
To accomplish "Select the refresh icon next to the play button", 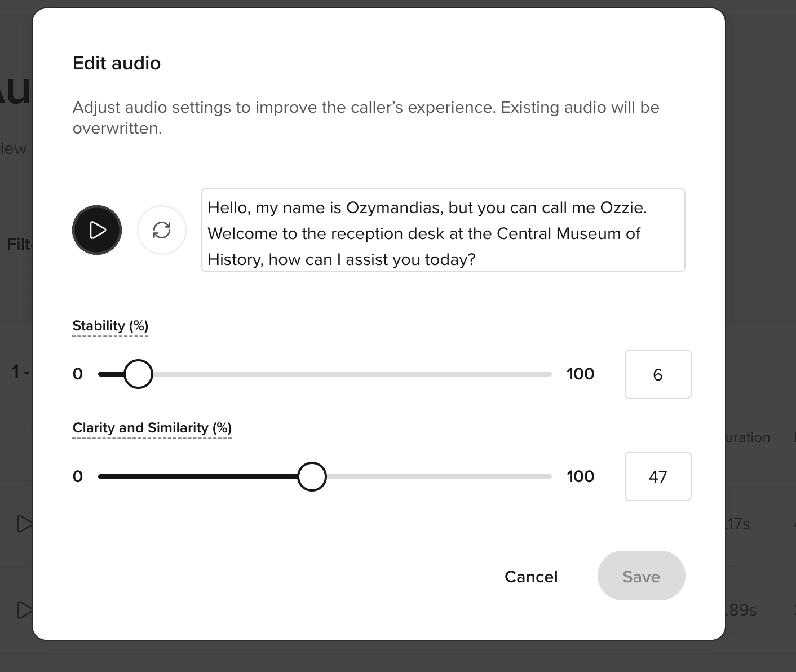I will coord(162,230).
